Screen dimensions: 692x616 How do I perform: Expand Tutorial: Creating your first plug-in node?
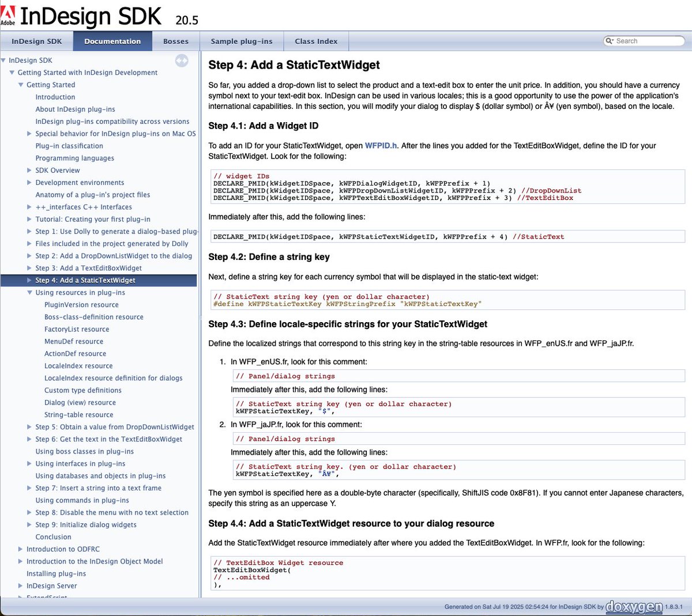click(x=29, y=219)
